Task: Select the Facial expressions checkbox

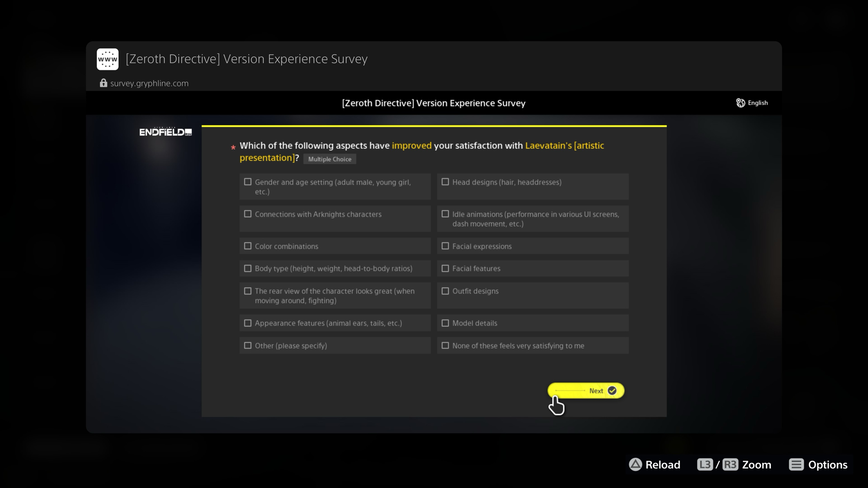Action: click(x=445, y=246)
